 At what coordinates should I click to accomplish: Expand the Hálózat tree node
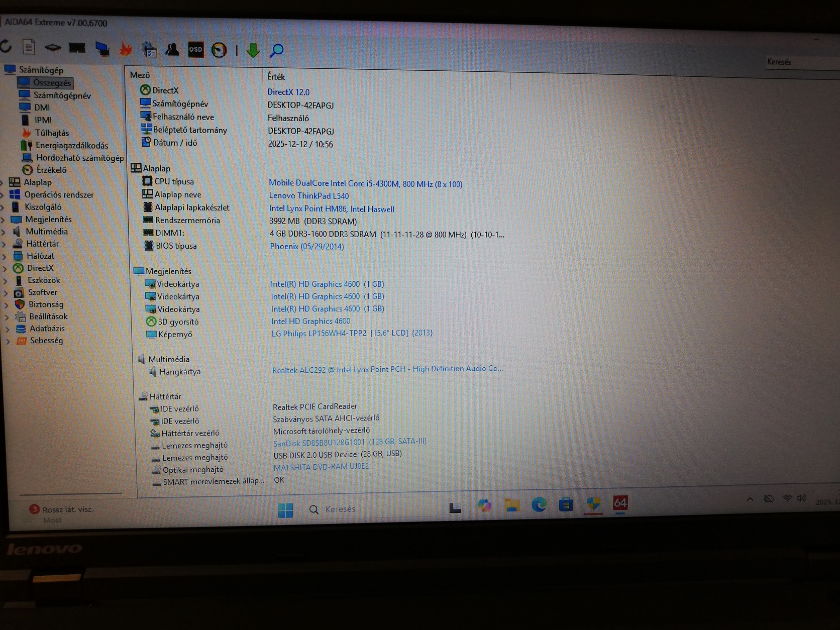[5, 256]
